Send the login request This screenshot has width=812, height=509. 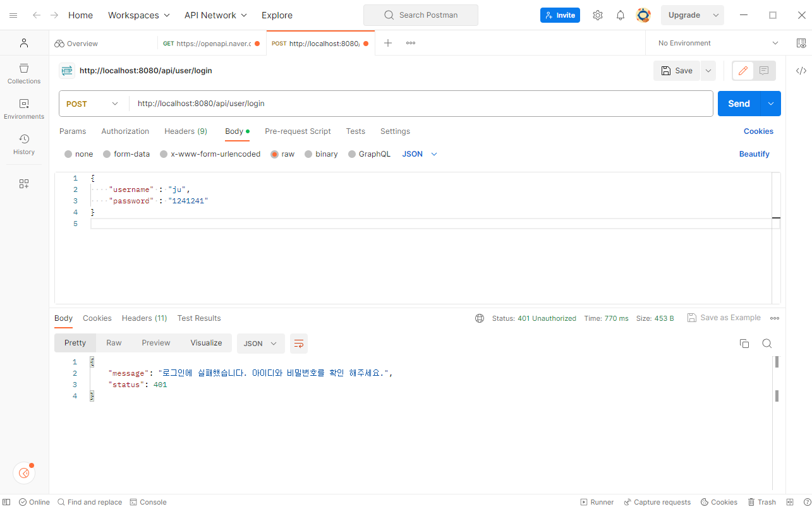pos(739,104)
